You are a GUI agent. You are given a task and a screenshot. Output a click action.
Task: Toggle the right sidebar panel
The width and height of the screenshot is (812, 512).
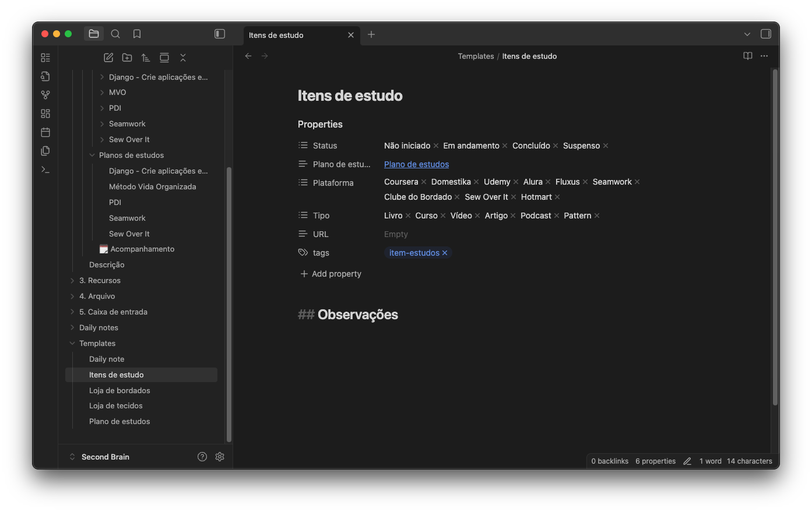click(x=766, y=34)
